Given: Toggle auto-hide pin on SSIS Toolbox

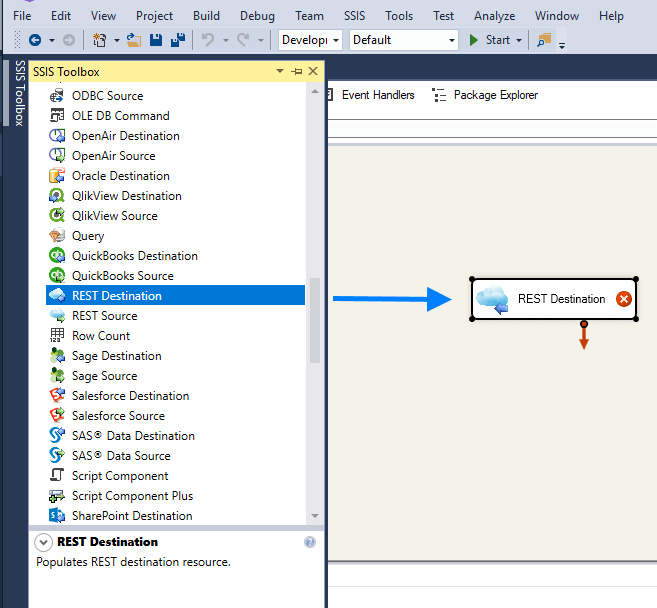Looking at the screenshot, I should [297, 72].
